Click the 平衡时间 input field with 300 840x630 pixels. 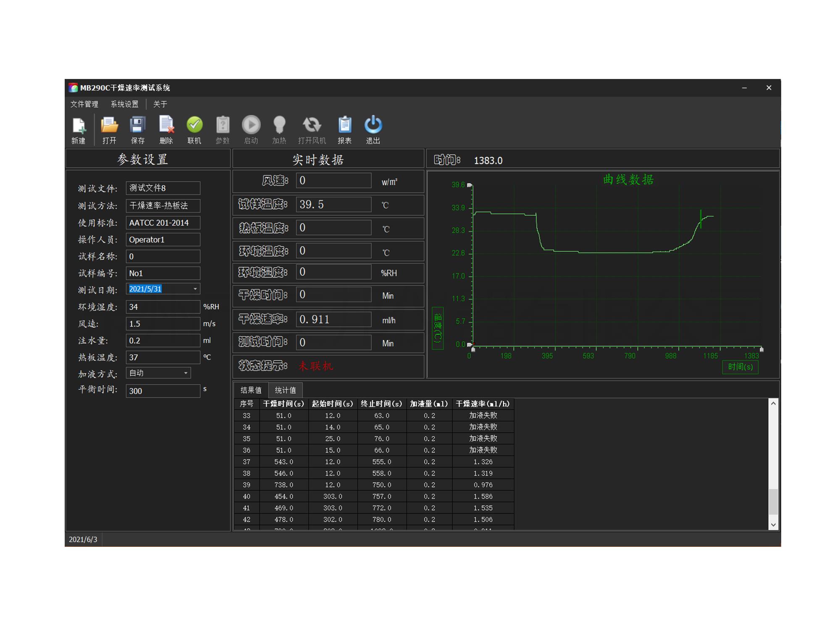(x=163, y=391)
